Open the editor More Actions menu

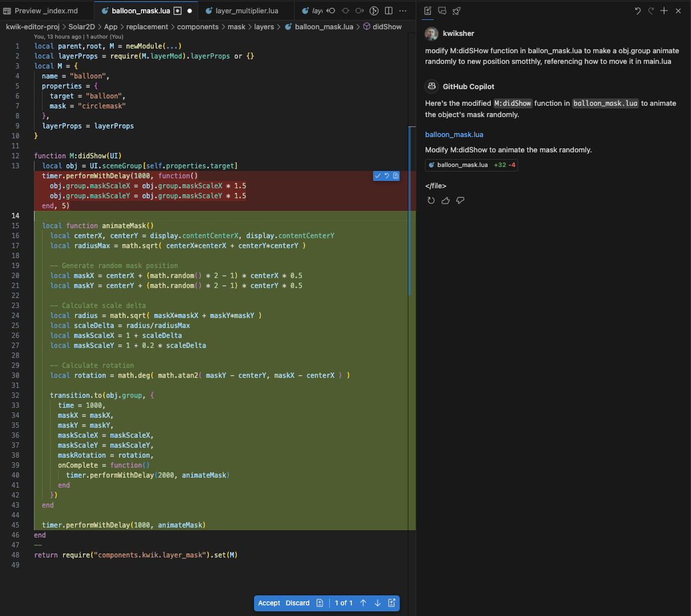[403, 11]
